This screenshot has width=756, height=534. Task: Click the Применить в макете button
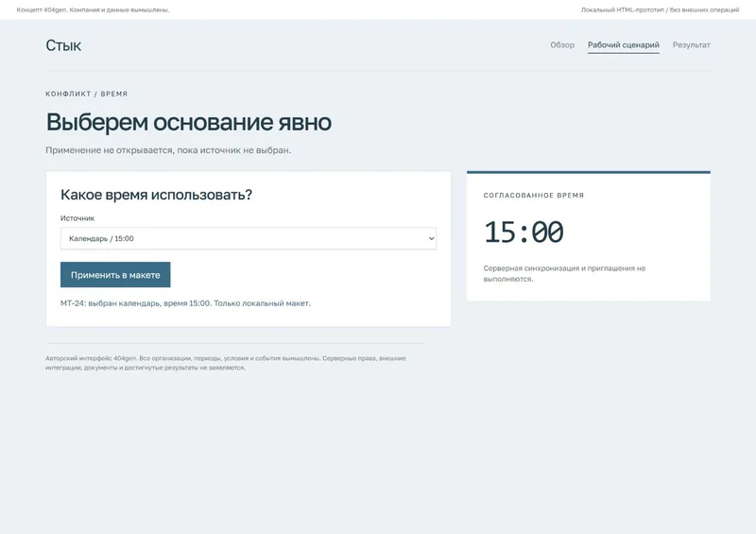click(115, 275)
